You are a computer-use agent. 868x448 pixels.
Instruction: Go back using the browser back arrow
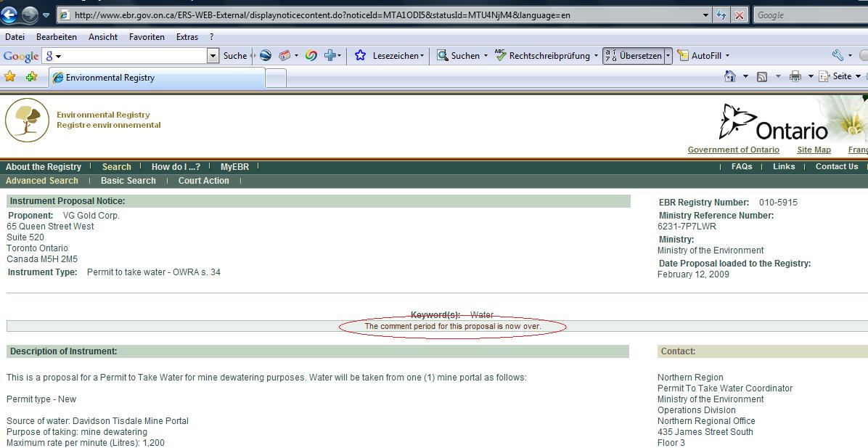point(9,15)
